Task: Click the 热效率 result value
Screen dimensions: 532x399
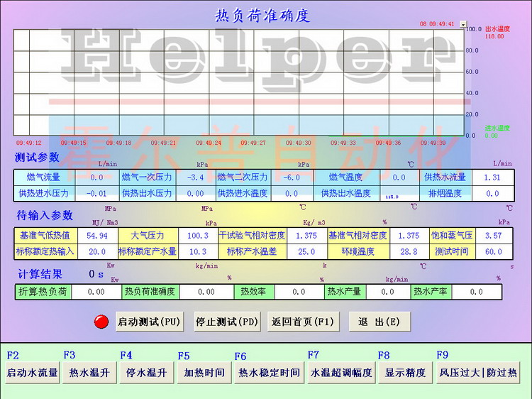Action: click(299, 292)
